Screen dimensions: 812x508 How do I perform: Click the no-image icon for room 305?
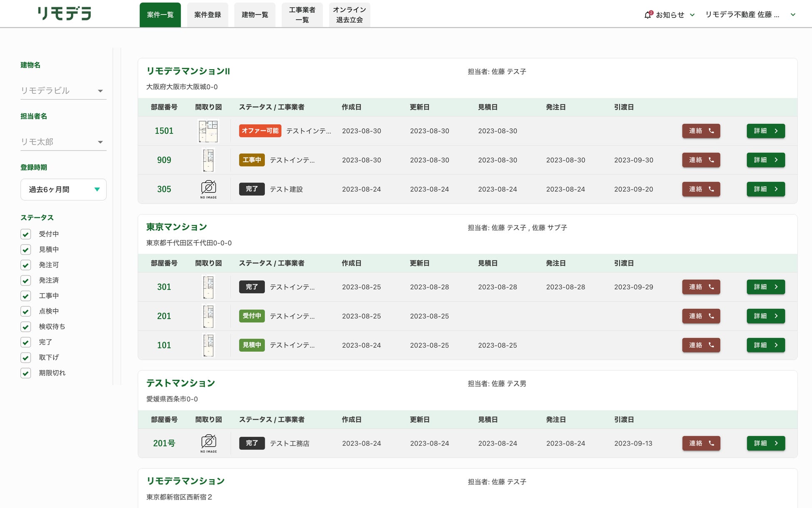(x=208, y=189)
